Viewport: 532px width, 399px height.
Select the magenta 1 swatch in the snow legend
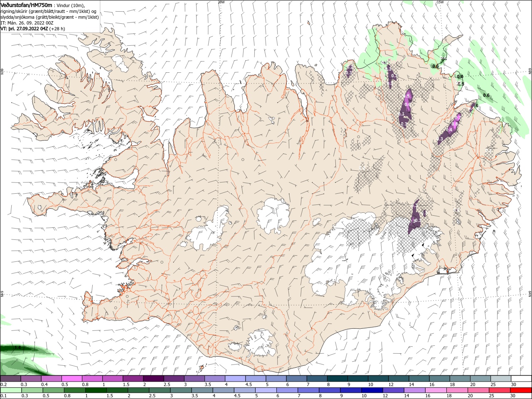click(x=113, y=379)
